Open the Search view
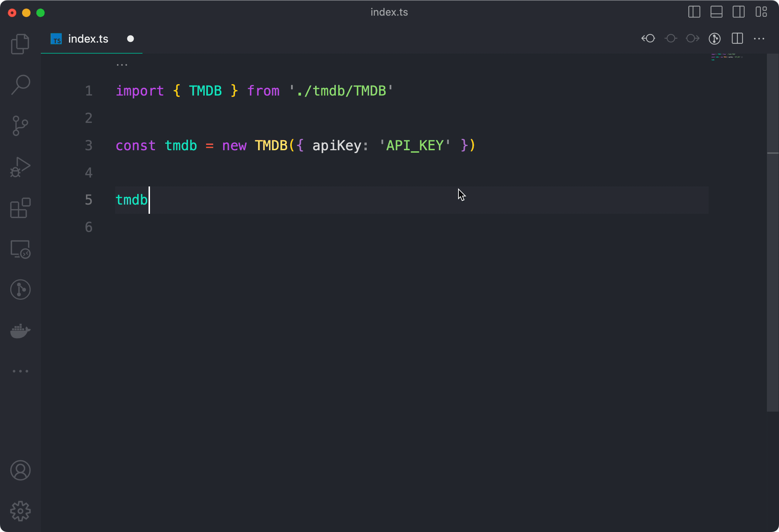The height and width of the screenshot is (532, 779). pos(20,85)
